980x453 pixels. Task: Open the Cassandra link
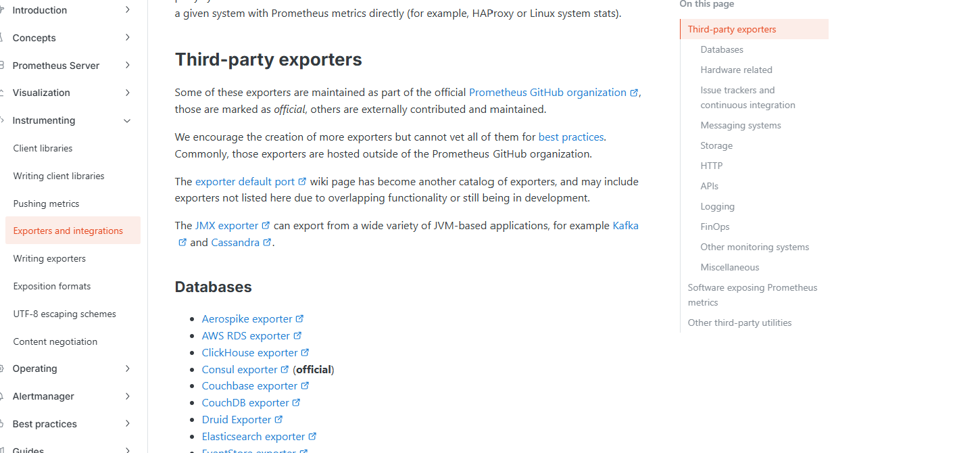coord(236,243)
